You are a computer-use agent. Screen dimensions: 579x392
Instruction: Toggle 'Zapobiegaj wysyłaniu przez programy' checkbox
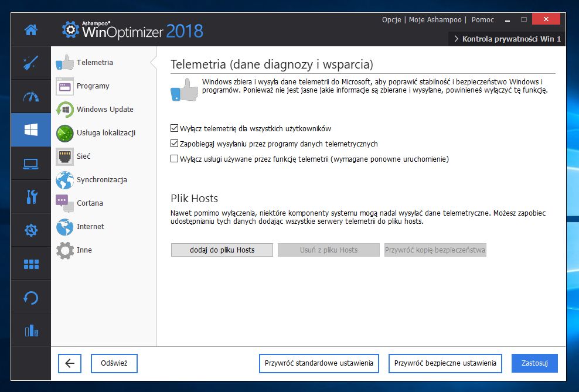tap(174, 144)
